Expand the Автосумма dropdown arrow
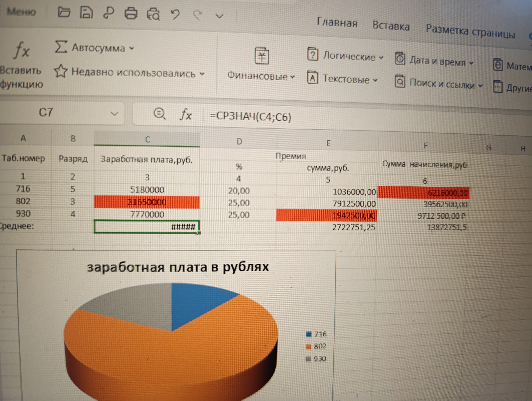 coord(132,48)
